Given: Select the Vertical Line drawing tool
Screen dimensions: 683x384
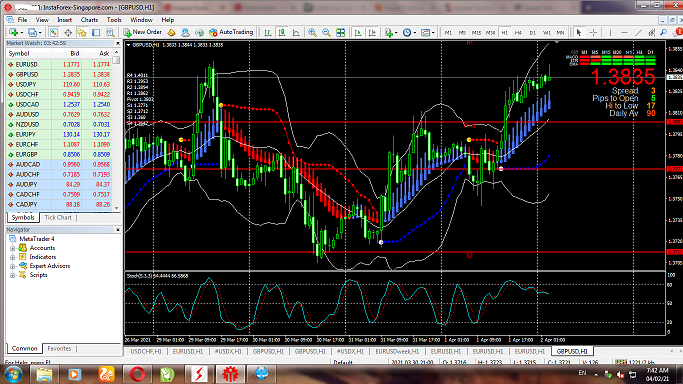Looking at the screenshot, I should click(610, 33).
